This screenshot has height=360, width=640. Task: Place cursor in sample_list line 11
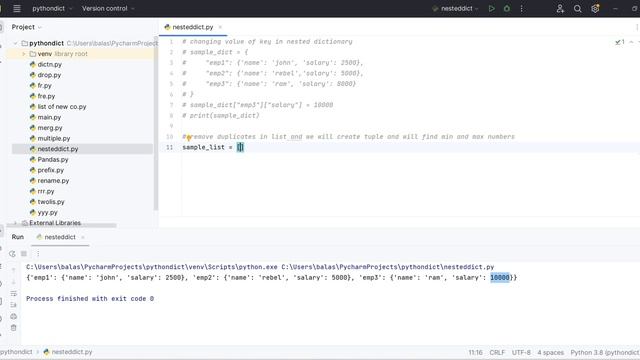(x=212, y=147)
